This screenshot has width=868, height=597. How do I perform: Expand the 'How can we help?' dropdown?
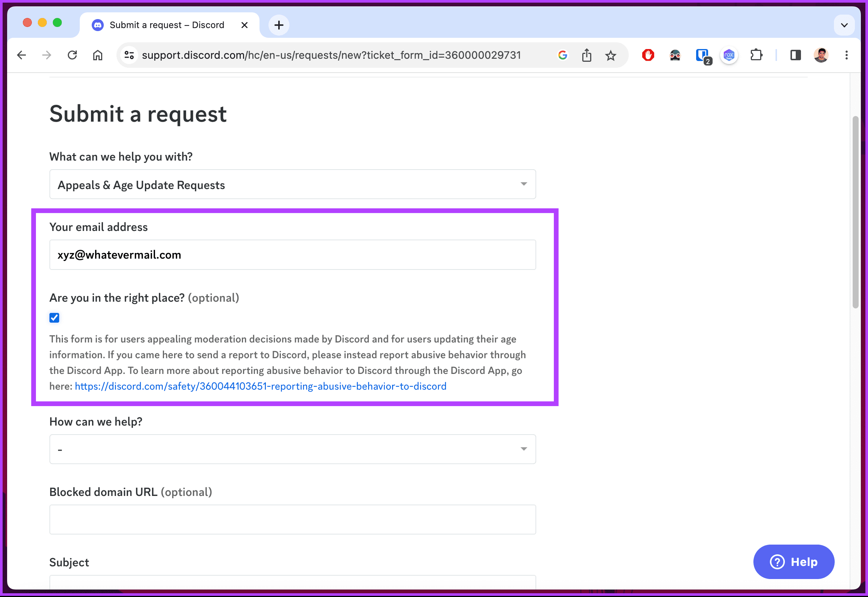click(x=292, y=449)
